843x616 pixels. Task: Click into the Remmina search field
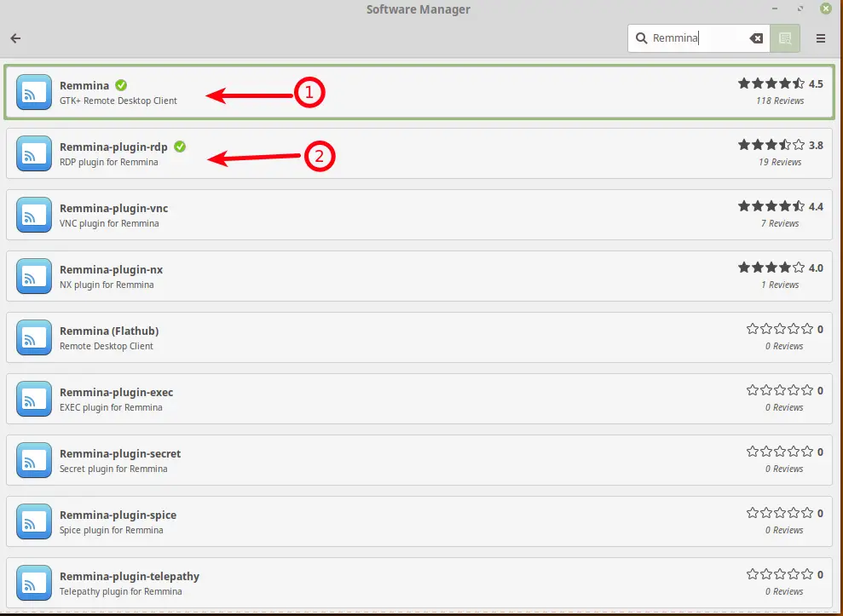point(699,38)
